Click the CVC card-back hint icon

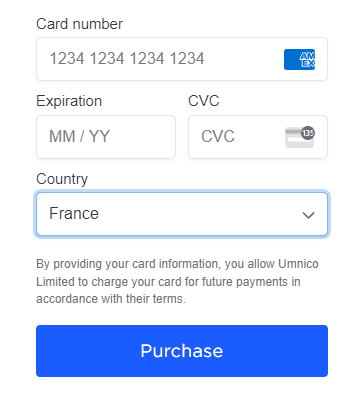[300, 137]
